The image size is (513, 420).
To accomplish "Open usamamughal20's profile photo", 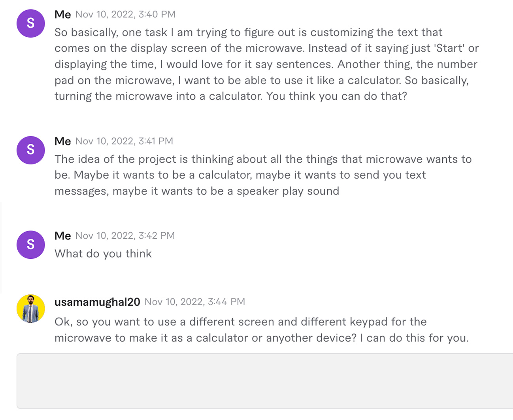I will coord(30,309).
